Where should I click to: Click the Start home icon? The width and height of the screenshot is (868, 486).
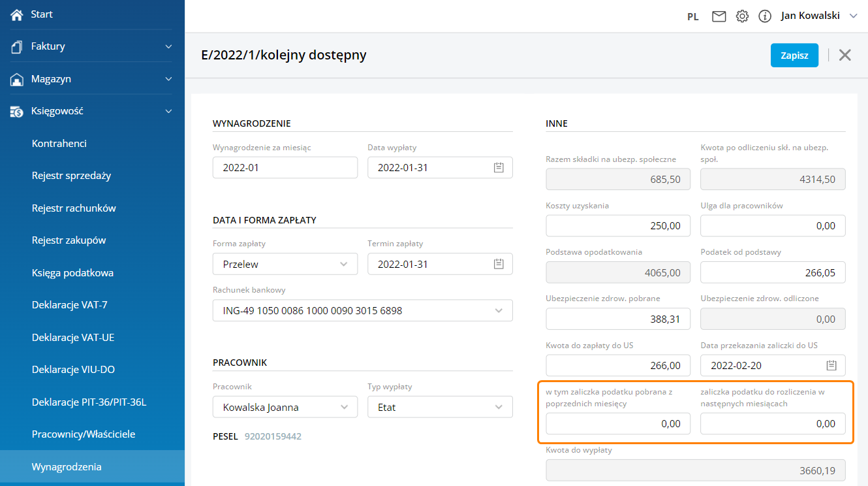coord(17,14)
